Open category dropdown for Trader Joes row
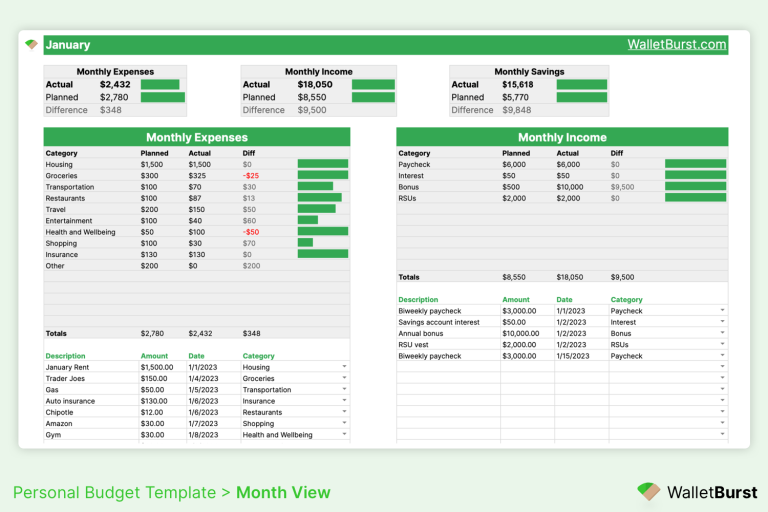768x512 pixels. click(344, 378)
